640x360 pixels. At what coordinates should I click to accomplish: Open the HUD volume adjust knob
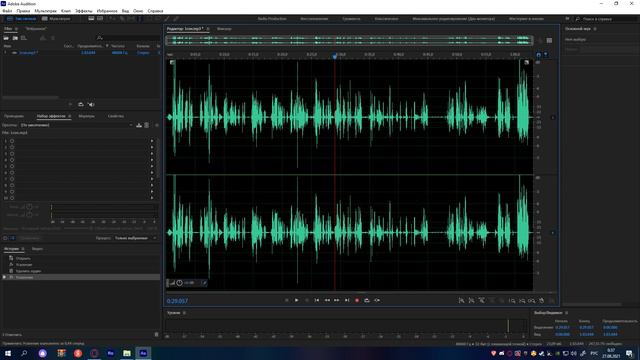point(180,283)
